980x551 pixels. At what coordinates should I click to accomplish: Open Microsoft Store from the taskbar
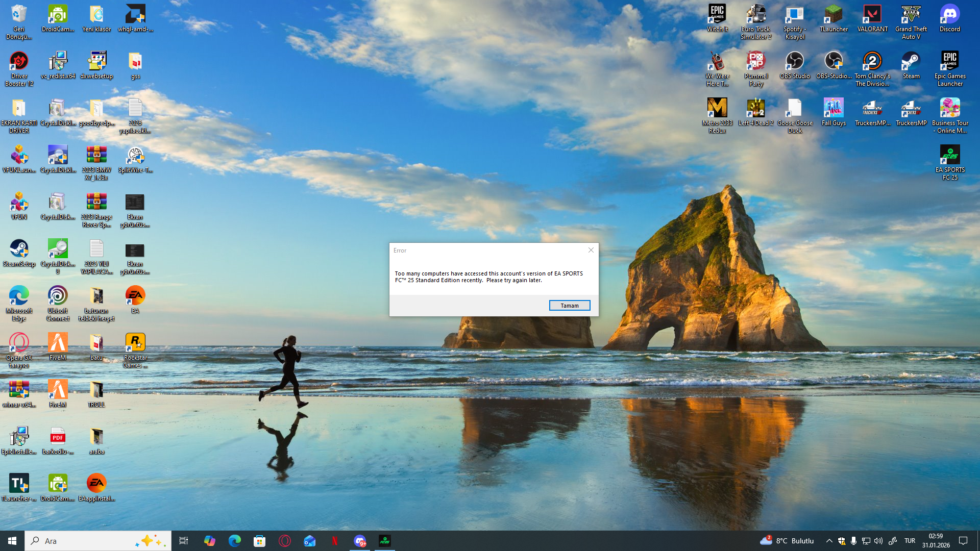tap(259, 541)
